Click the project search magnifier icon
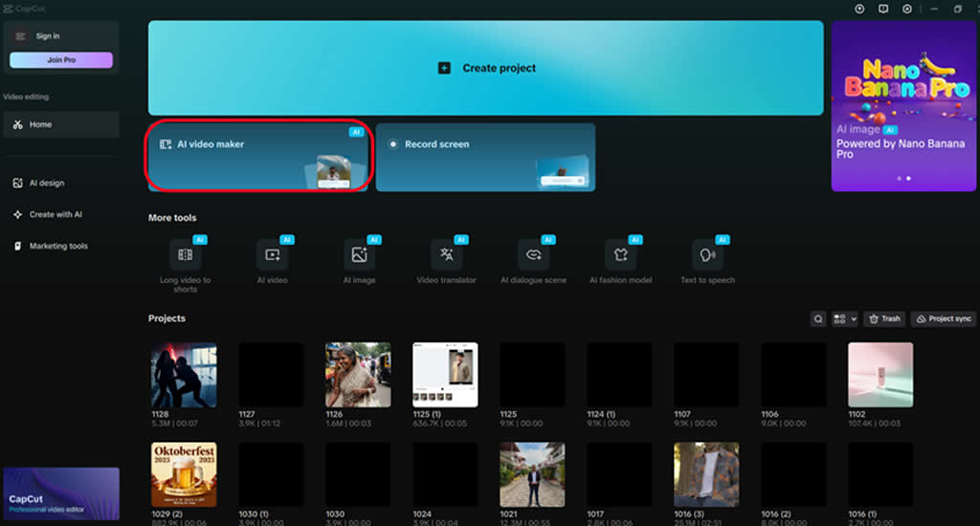This screenshot has height=526, width=980. coord(818,318)
